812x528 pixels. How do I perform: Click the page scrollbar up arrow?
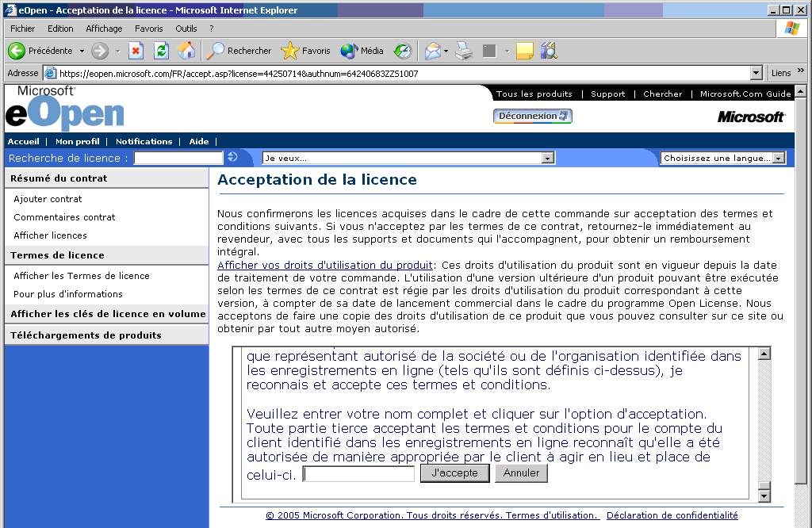(x=801, y=92)
